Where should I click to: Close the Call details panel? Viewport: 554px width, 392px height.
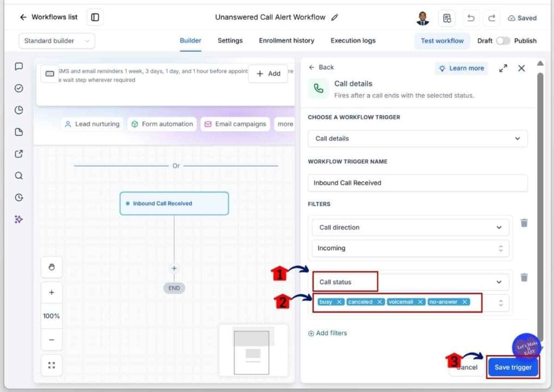click(522, 68)
